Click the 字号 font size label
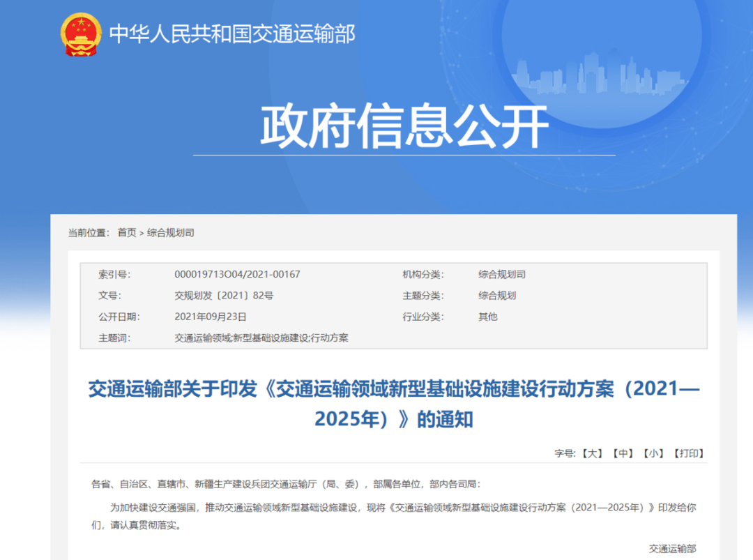Viewport: 753px width, 560px height. pos(565,453)
